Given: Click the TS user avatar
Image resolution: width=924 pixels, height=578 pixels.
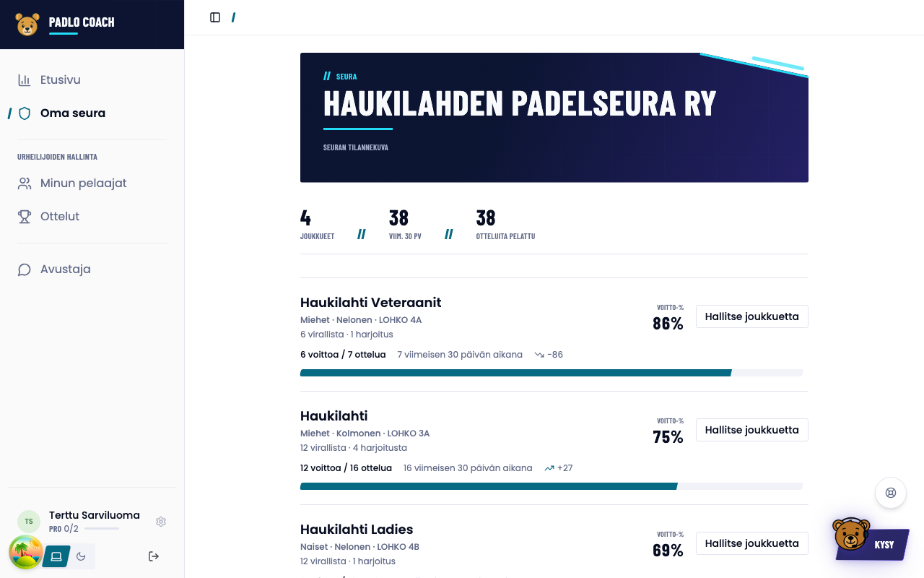Looking at the screenshot, I should point(29,522).
